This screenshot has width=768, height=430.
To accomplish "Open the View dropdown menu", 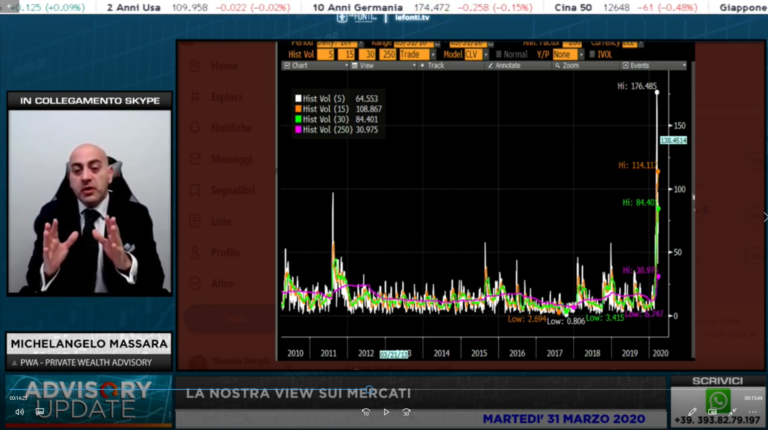I will click(383, 65).
